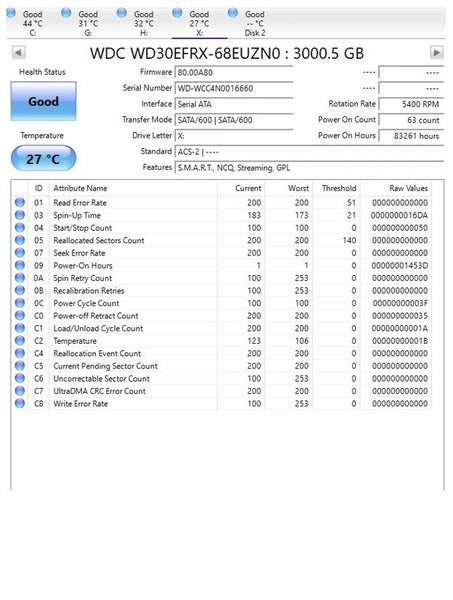Click raw value 0000000016DA
Image resolution: width=453 pixels, height=600 pixels.
click(399, 215)
